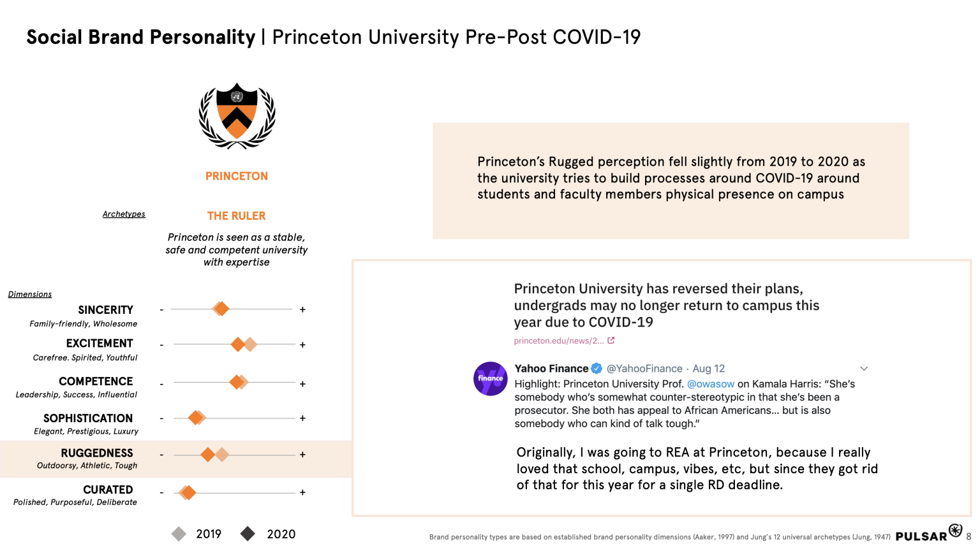Click the @YahooFinance handle
Screen dimensions: 980x551
(644, 369)
